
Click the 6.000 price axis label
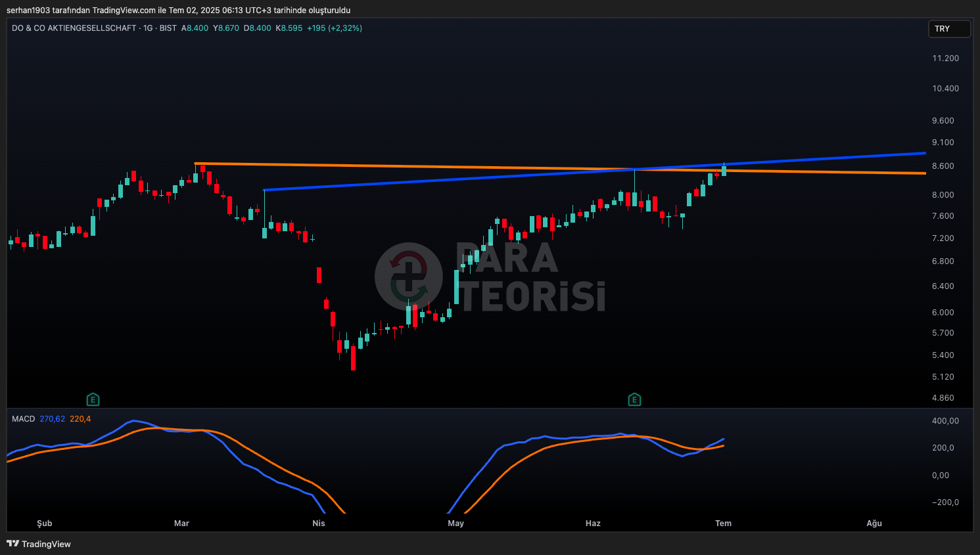(943, 313)
